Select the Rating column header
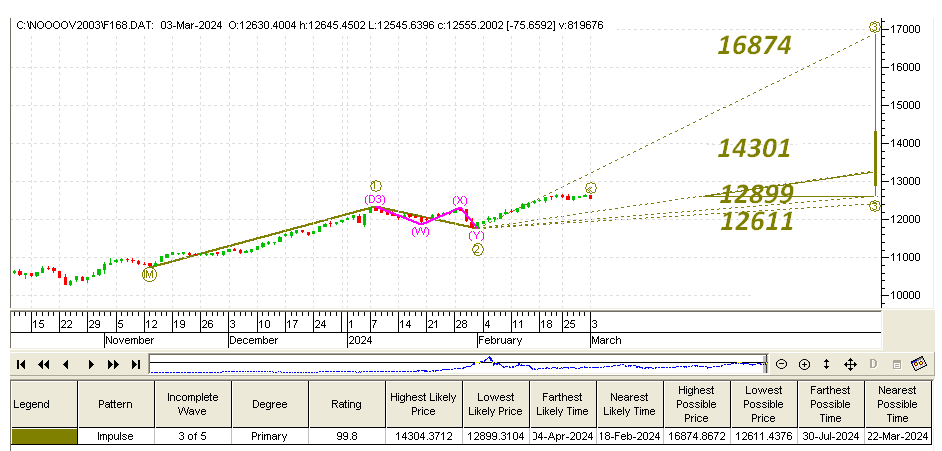Screen dimensions: 942x451 347,404
